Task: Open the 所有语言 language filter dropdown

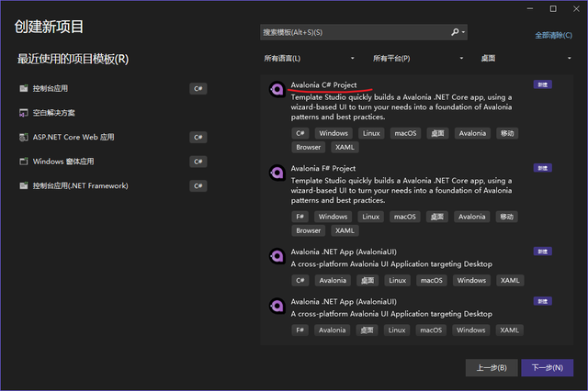Action: click(309, 58)
